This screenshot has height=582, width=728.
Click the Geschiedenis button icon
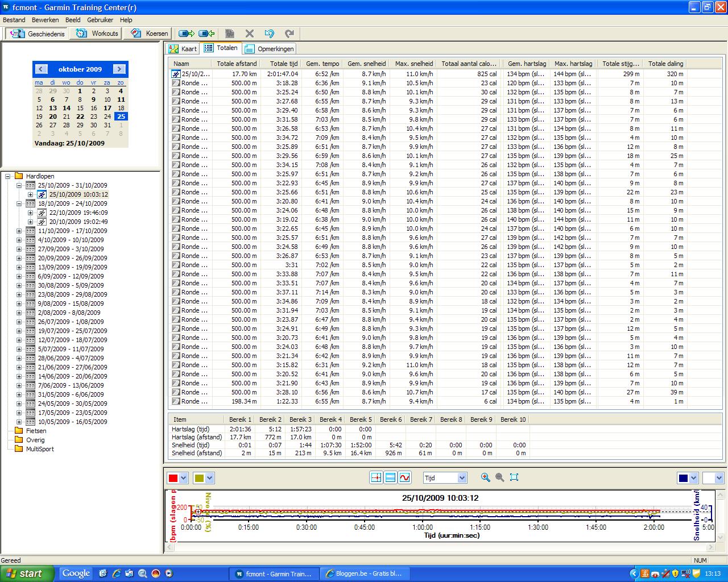coord(18,34)
